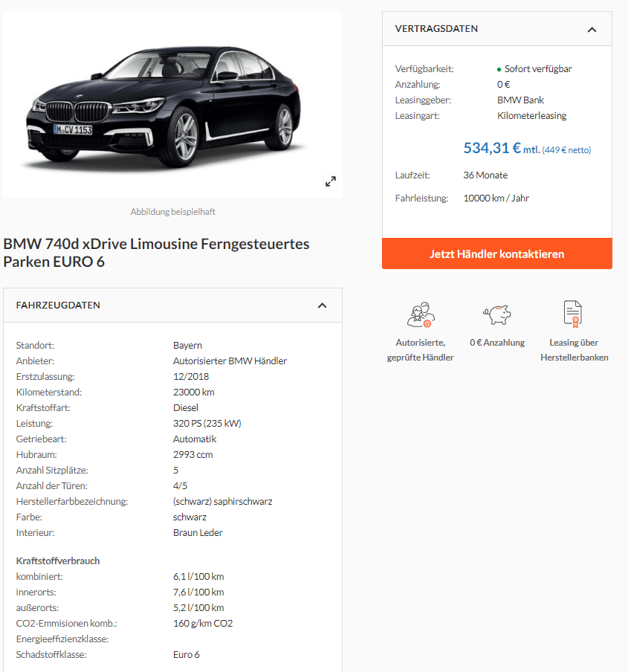Collapse the Vertragsdaten panel chevron
This screenshot has width=628, height=672.
[x=592, y=30]
